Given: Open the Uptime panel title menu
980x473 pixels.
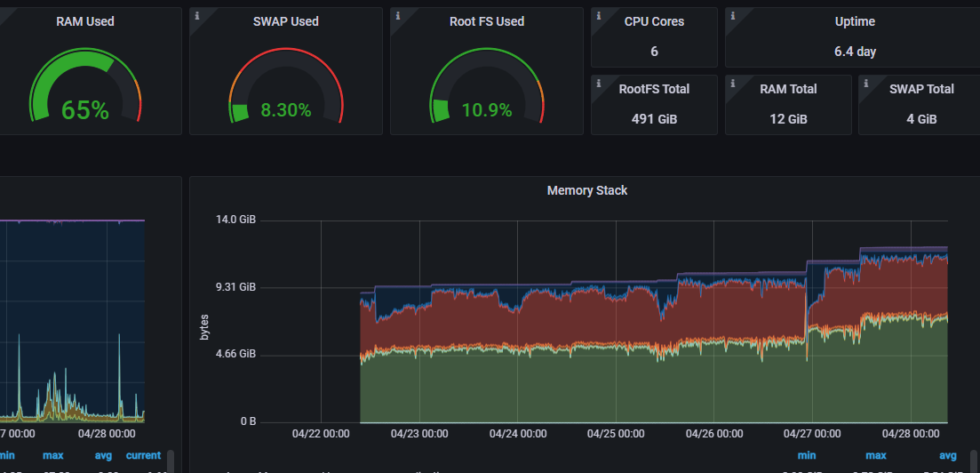Looking at the screenshot, I should click(x=855, y=21).
